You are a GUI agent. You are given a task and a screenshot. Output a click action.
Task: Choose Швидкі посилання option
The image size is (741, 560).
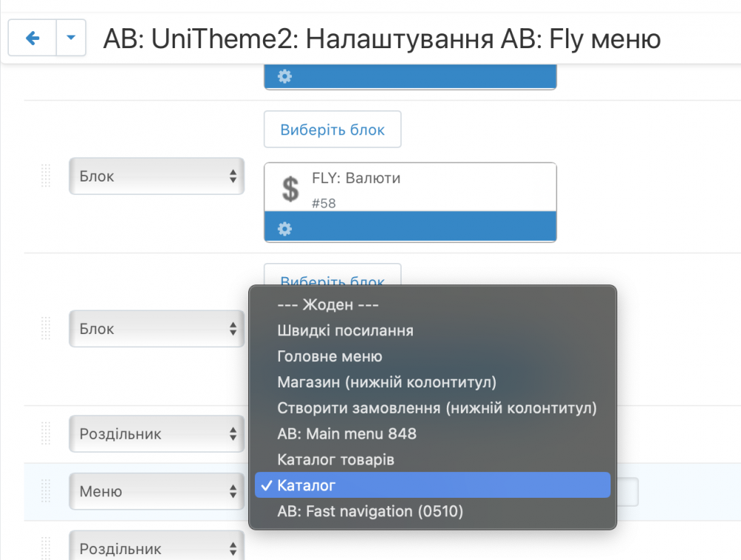[345, 330]
